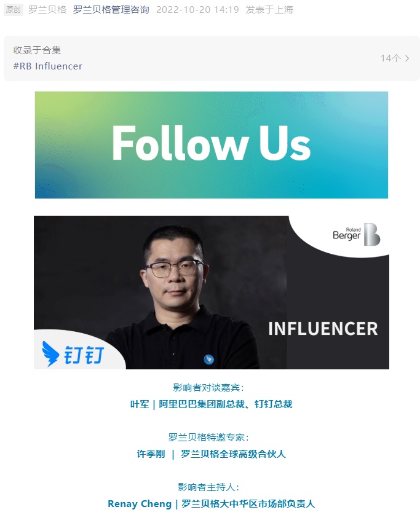Click the Follow Us banner
The height and width of the screenshot is (515, 420).
pos(212,145)
